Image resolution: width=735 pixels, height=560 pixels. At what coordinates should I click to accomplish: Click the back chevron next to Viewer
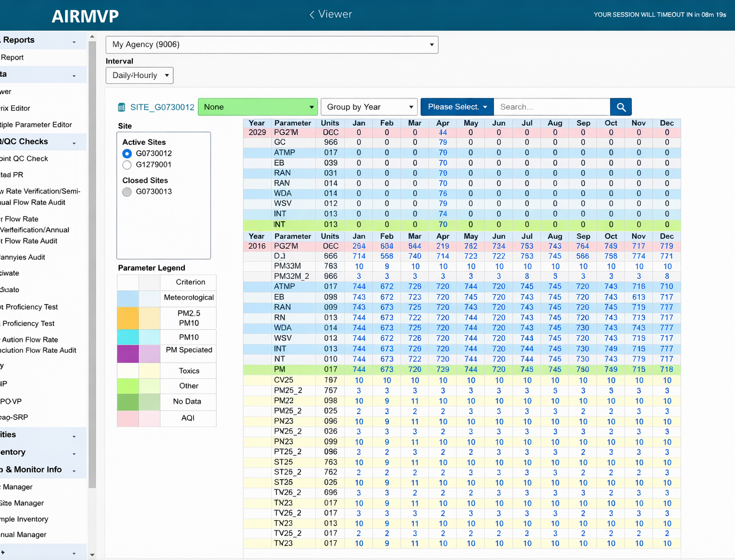point(311,15)
